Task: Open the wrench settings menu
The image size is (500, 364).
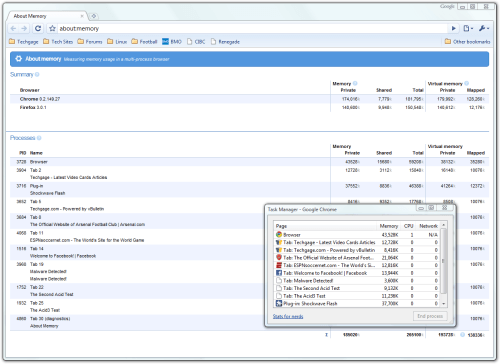Action: pos(484,29)
